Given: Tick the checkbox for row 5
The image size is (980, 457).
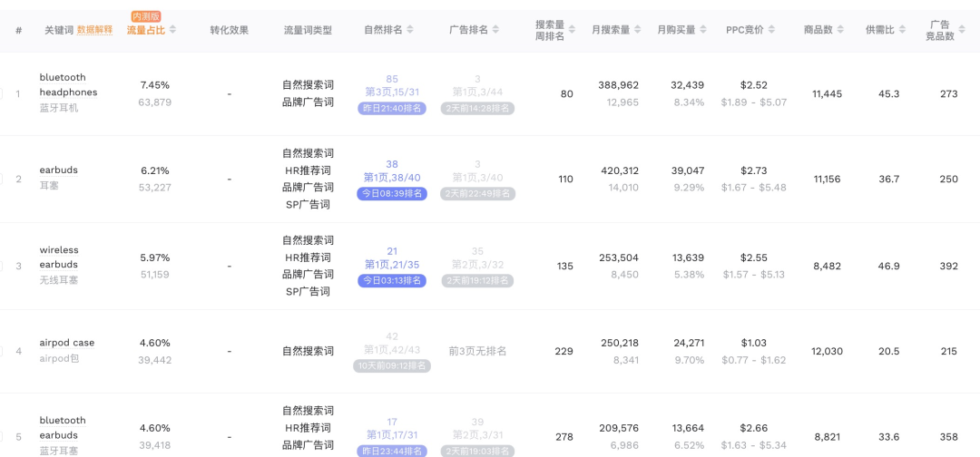Looking at the screenshot, I should (x=2, y=436).
